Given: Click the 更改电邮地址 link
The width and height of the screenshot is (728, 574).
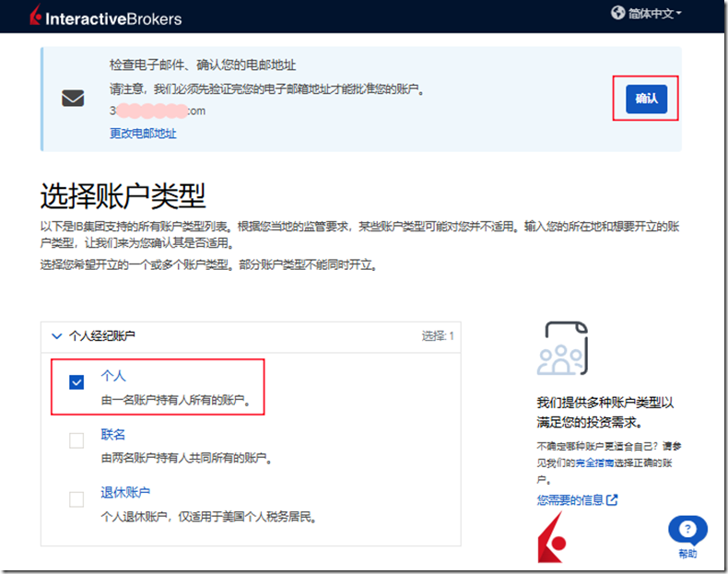Looking at the screenshot, I should pos(143,134).
